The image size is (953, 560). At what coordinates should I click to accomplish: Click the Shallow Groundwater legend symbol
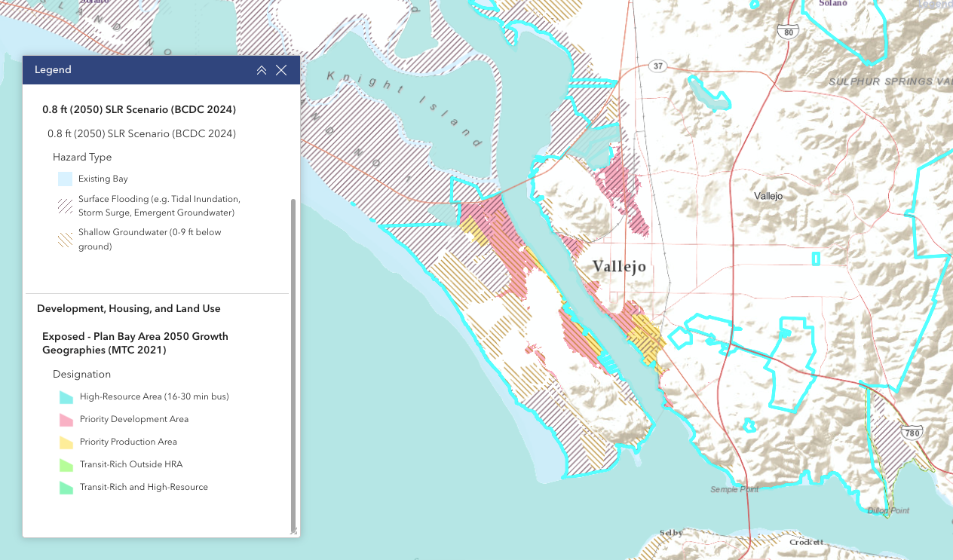[x=65, y=239]
